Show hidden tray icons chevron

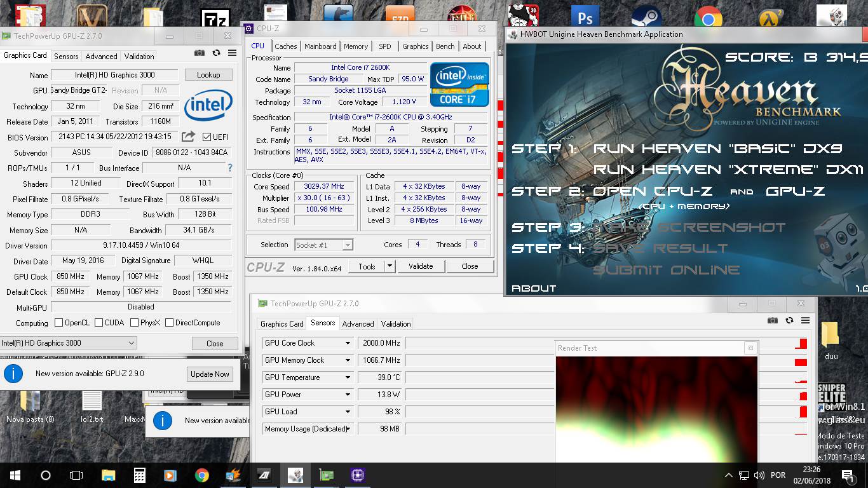pos(728,475)
